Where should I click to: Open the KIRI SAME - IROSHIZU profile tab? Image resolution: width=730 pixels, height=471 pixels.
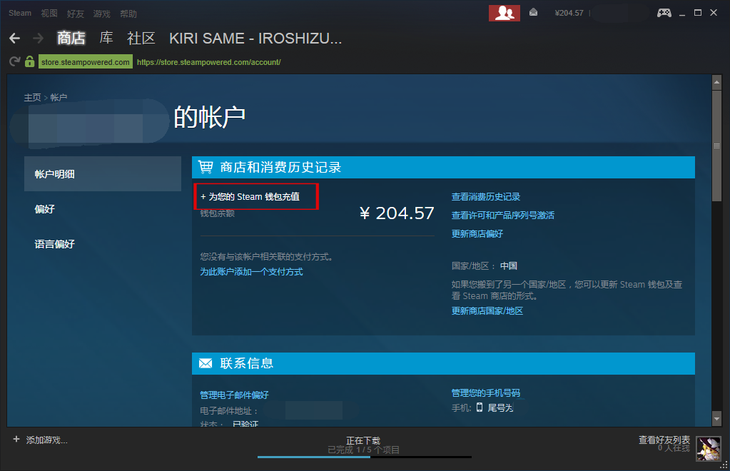(x=256, y=38)
